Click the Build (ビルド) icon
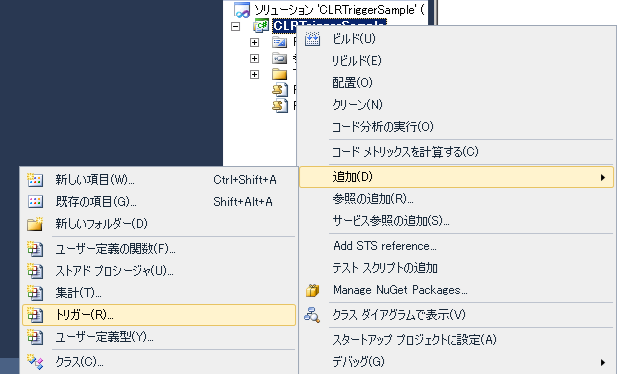 (x=312, y=39)
